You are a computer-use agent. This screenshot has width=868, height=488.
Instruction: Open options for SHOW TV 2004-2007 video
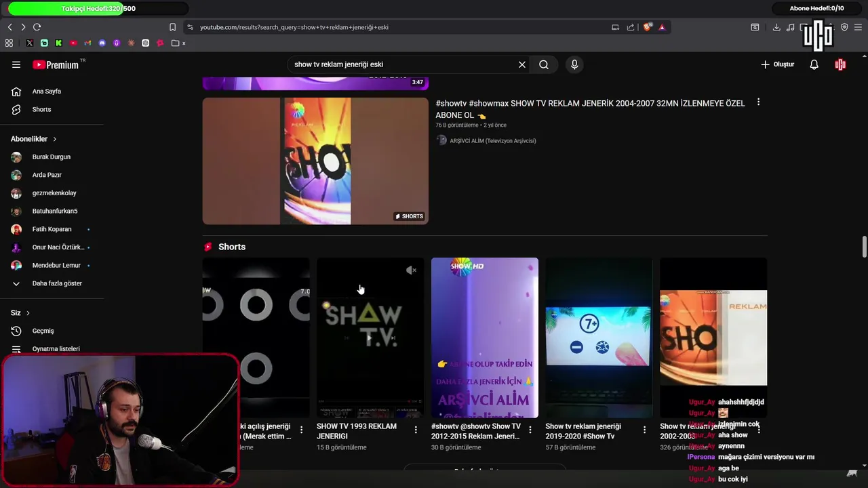(758, 102)
